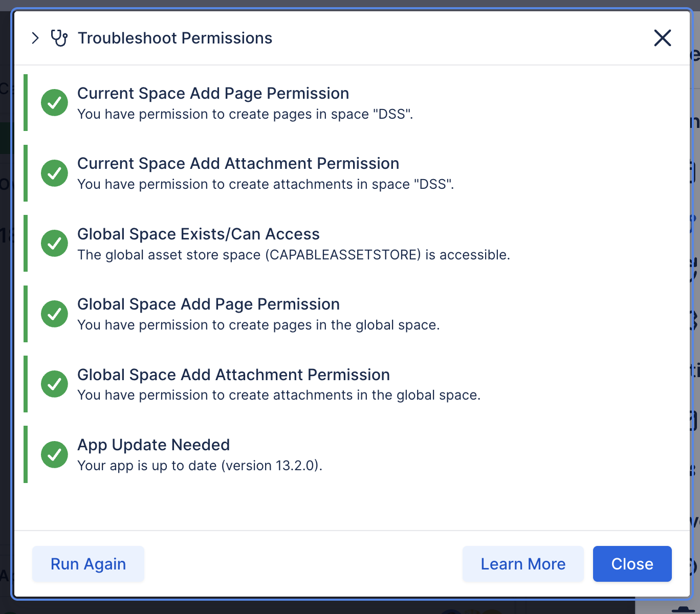The height and width of the screenshot is (614, 700).
Task: Select the Global Space Add Attachment Permission heading
Action: tap(233, 375)
